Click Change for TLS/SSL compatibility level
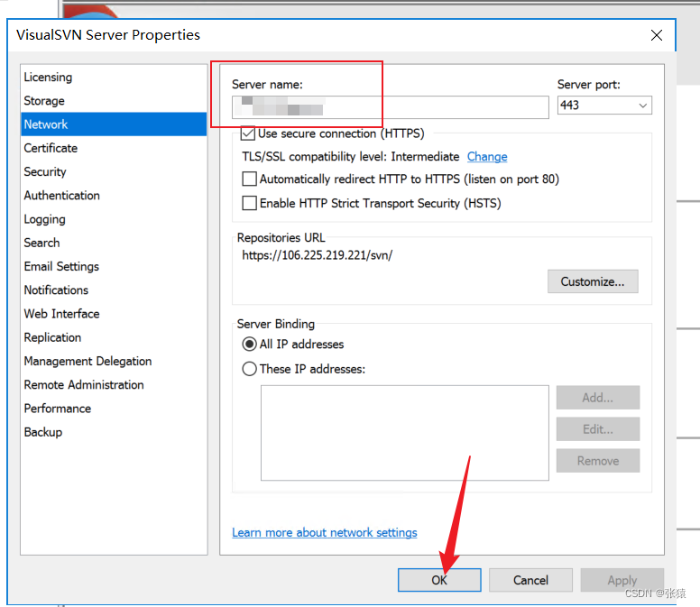700x607 pixels. tap(487, 157)
